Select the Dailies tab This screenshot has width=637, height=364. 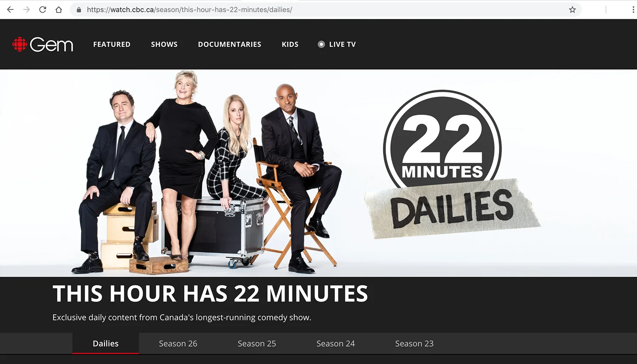click(106, 343)
